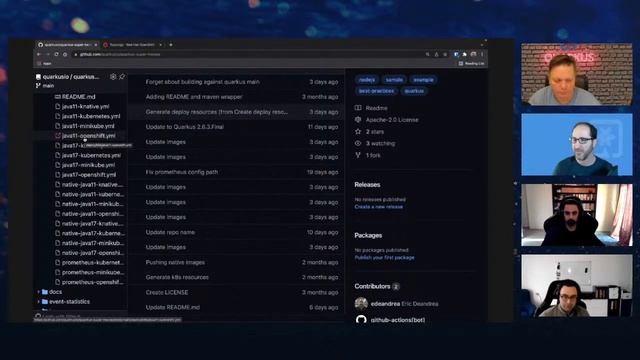Click the eye icon beside 3 watching
Image resolution: width=640 pixels, height=360 pixels.
pyautogui.click(x=358, y=143)
